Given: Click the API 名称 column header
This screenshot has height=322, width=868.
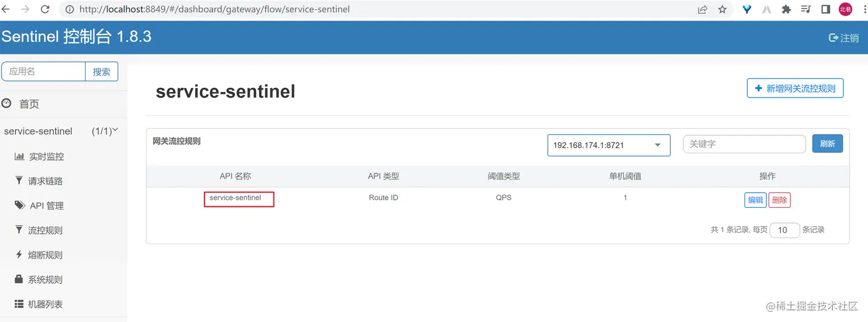Looking at the screenshot, I should click(x=235, y=176).
